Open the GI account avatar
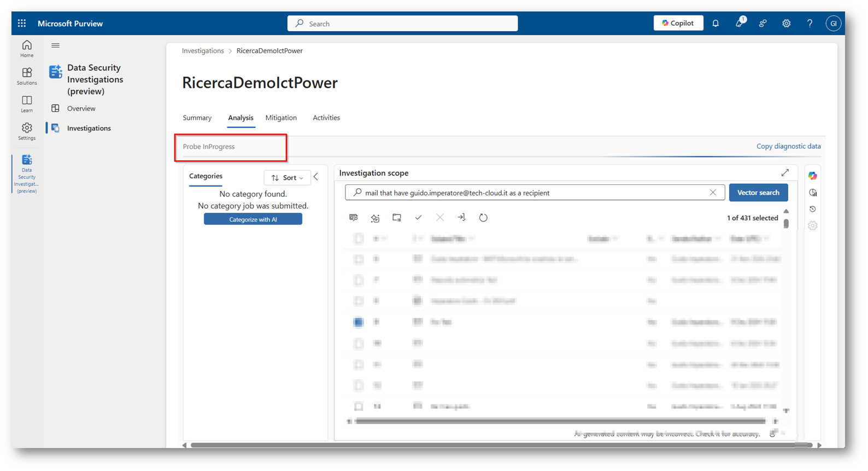The height and width of the screenshot is (471, 868). pos(833,24)
